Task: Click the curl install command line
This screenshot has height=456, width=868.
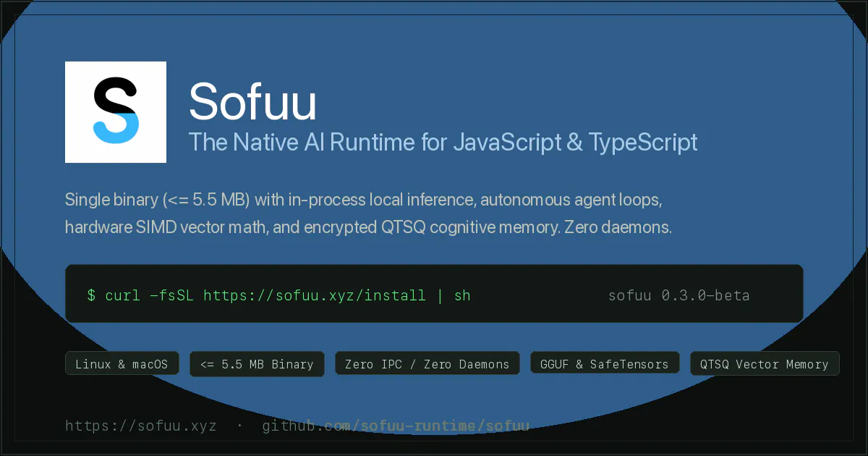Action: tap(278, 295)
